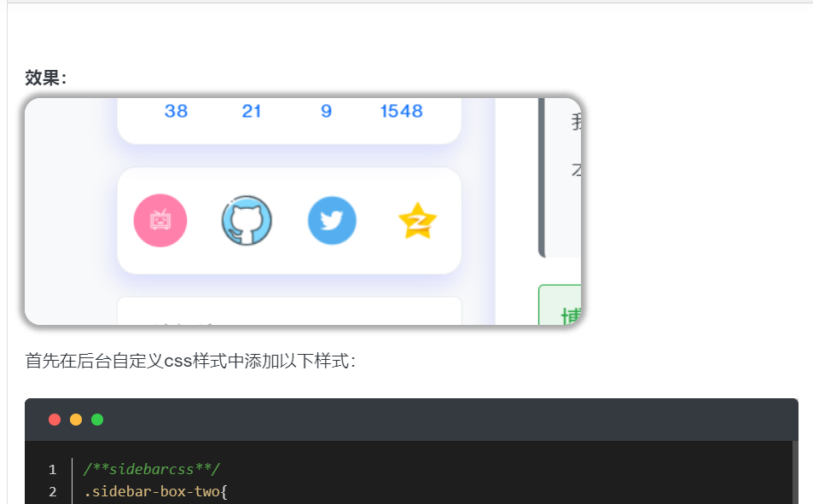Click the 效果: heading text
This screenshot has height=504, width=813.
coord(46,78)
